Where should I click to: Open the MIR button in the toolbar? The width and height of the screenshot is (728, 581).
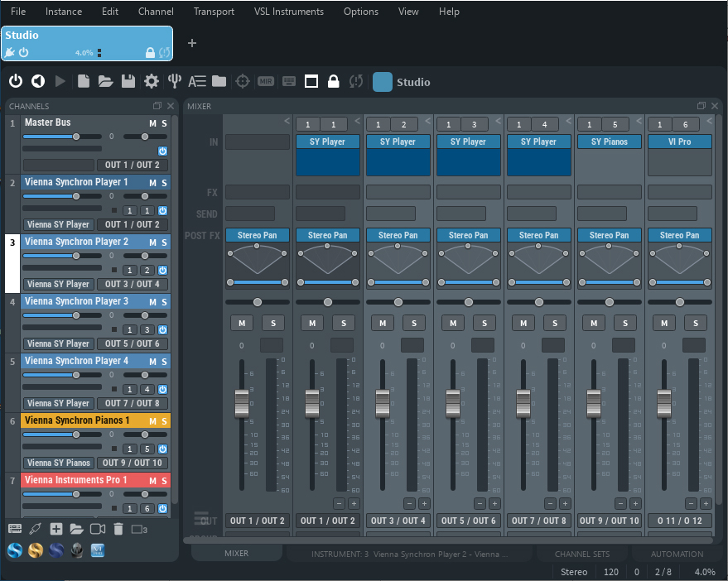pos(266,82)
